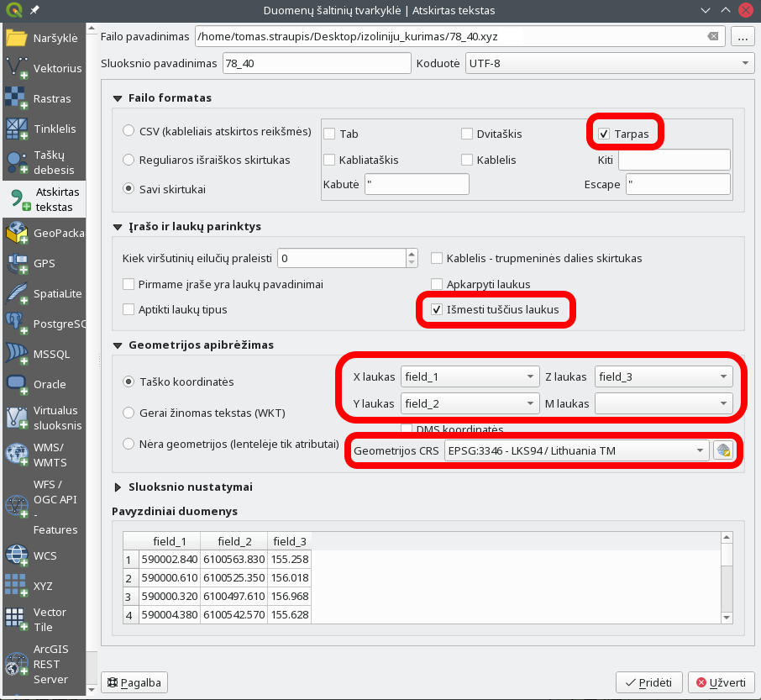This screenshot has width=761, height=700.
Task: Clear the file name field
Action: 712,36
